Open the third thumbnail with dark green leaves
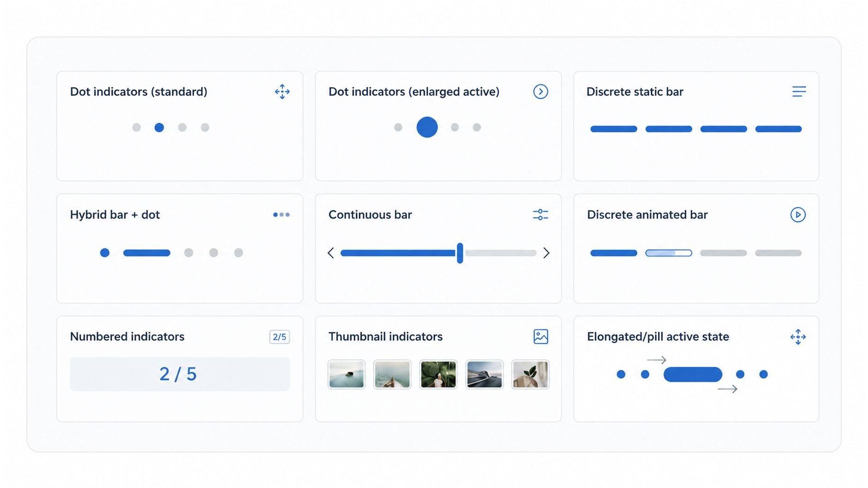This screenshot has width=868, height=488. tap(438, 374)
